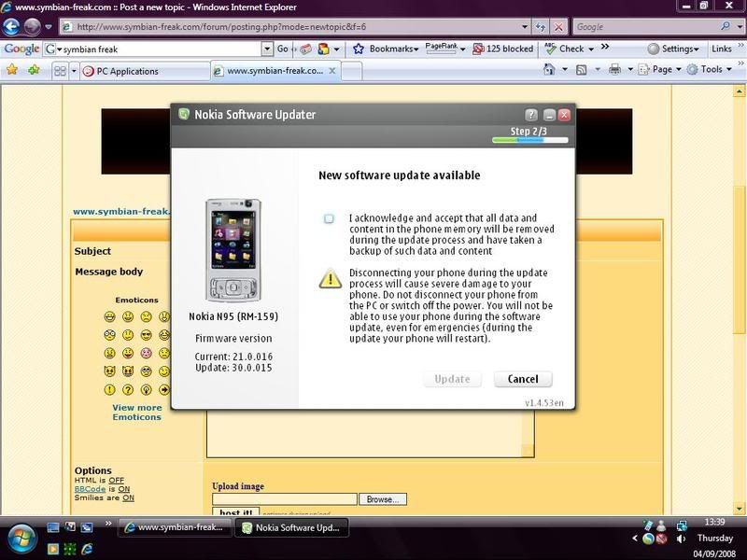This screenshot has width=747, height=560.
Task: Click Show Desktop quick launch icon
Action: [52, 527]
